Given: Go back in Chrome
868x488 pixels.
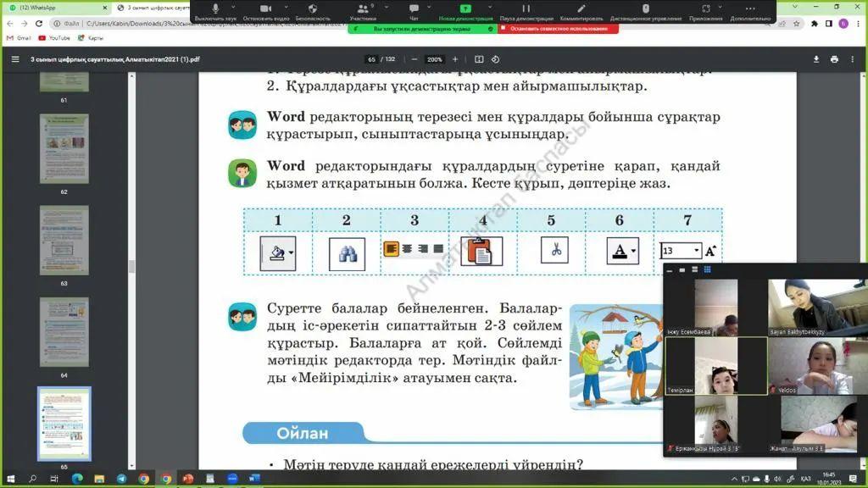Looking at the screenshot, I should coord(10,24).
